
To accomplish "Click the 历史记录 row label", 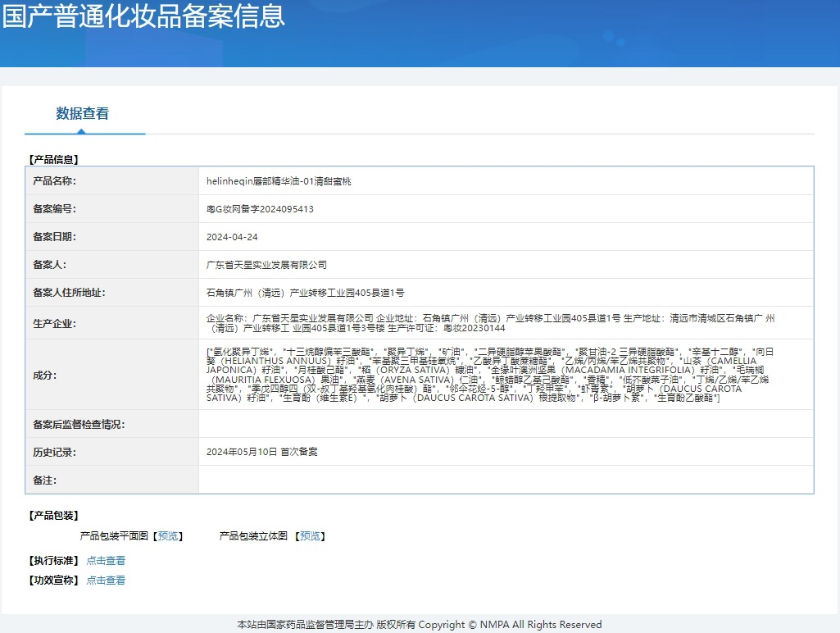I will coord(55,453).
